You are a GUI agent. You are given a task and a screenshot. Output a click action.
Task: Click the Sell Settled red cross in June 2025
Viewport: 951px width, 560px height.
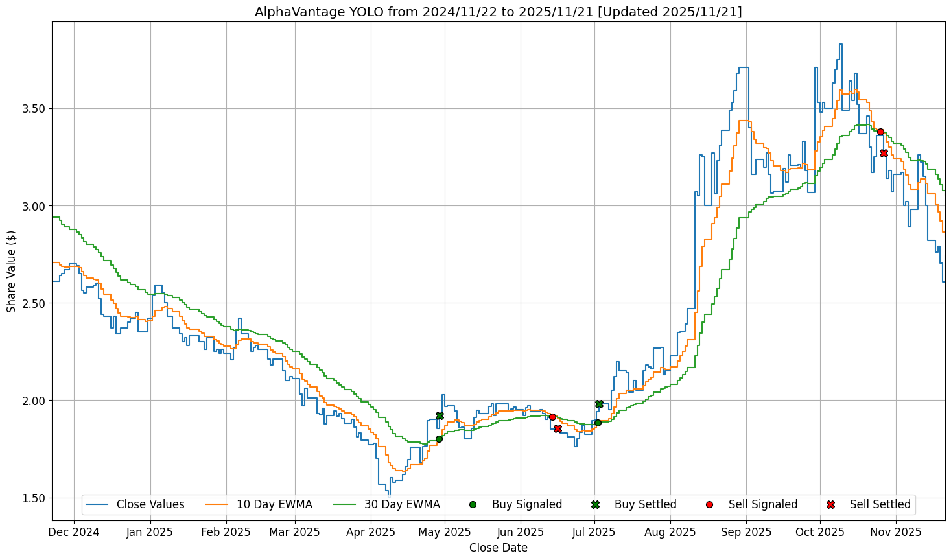coord(558,428)
